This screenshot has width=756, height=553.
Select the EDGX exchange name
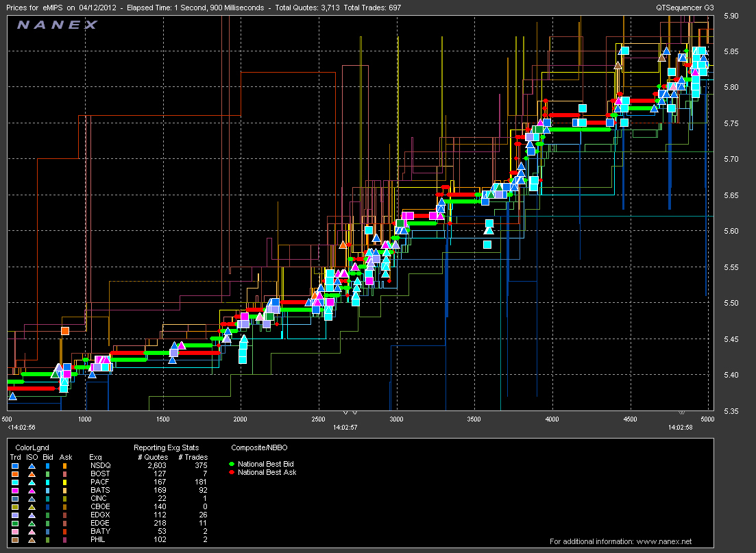click(100, 515)
